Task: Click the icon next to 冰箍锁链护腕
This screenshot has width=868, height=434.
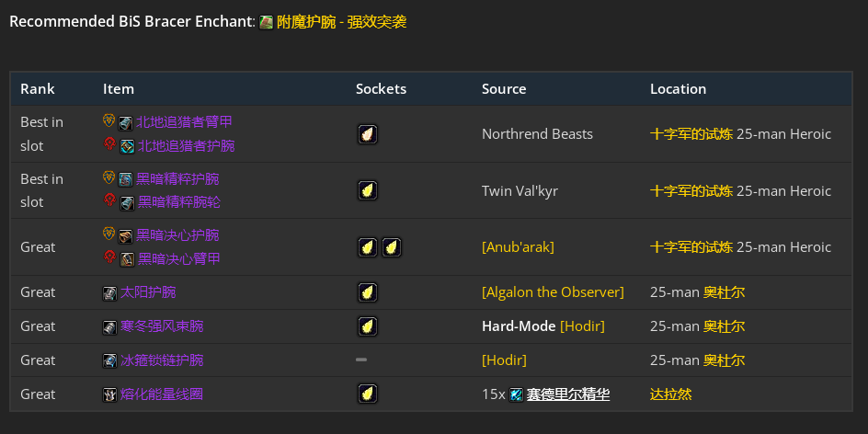Action: pos(109,360)
